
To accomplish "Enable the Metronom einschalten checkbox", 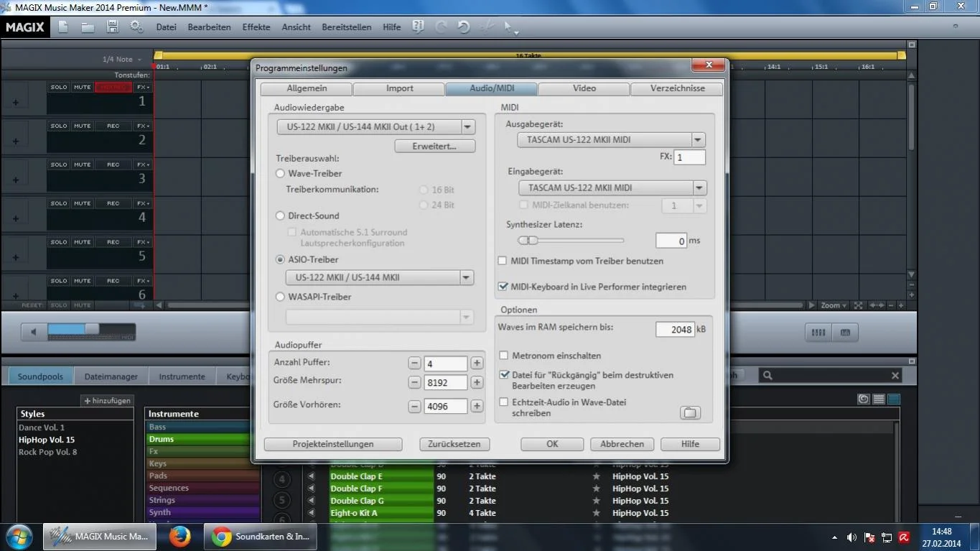I will pyautogui.click(x=503, y=356).
